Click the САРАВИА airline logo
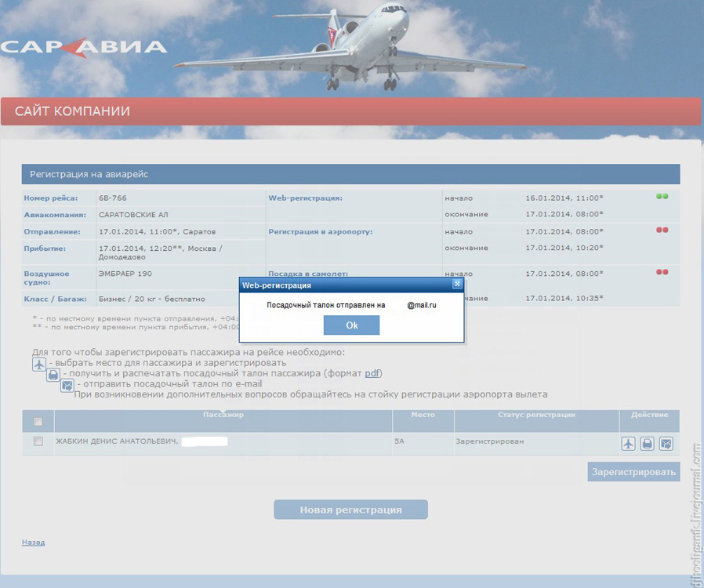This screenshot has height=588, width=704. click(84, 47)
